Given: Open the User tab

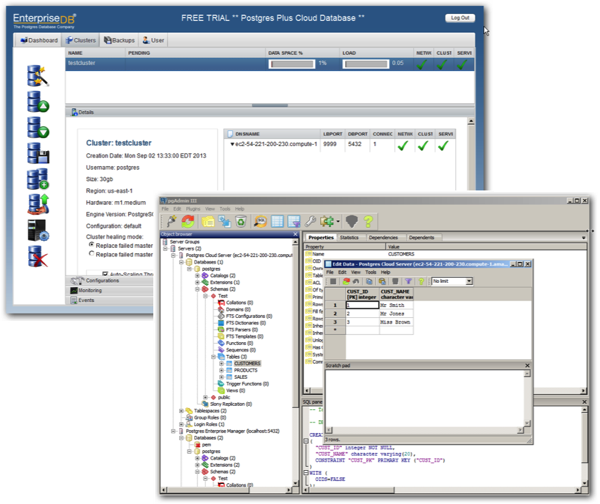Looking at the screenshot, I should [x=153, y=40].
